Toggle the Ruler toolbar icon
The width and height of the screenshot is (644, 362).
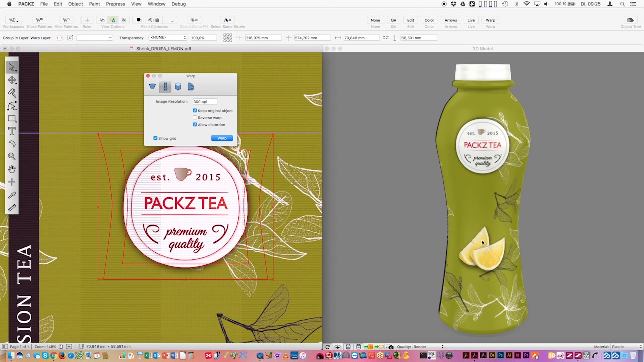coord(87,20)
